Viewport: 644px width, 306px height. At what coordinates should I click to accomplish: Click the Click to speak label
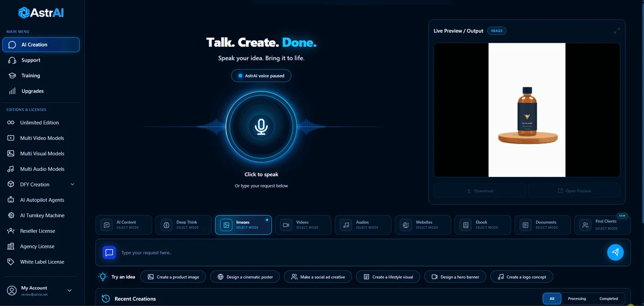[x=261, y=175]
